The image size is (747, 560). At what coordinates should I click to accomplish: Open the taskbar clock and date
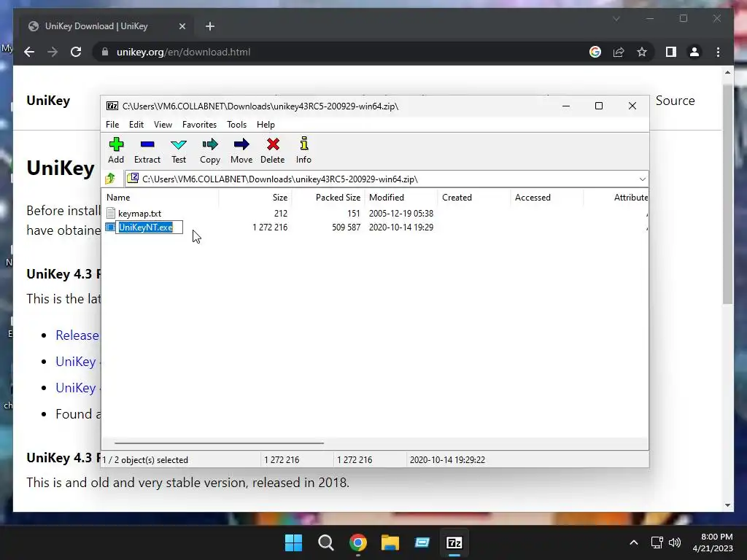(713, 542)
